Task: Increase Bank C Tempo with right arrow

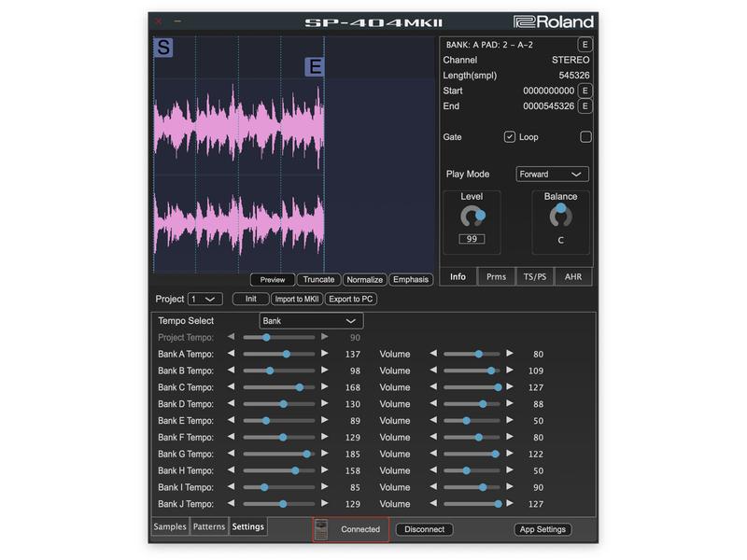Action: (x=324, y=387)
